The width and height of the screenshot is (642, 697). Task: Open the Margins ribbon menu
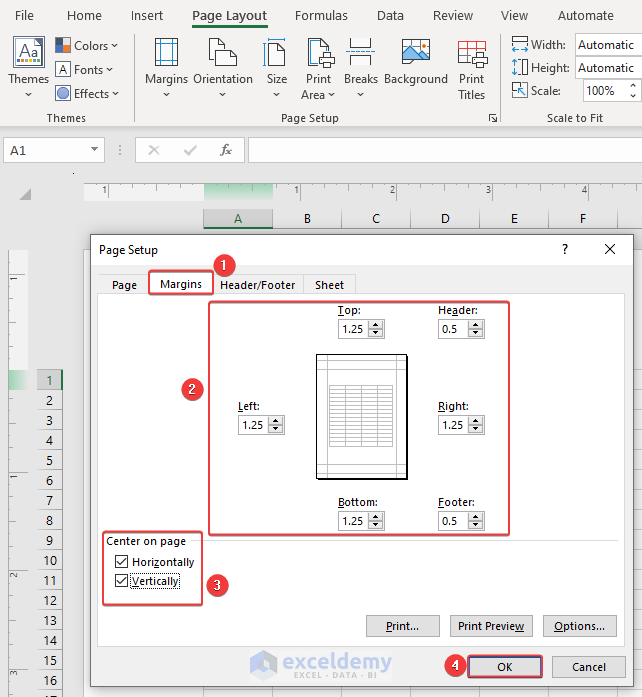tap(166, 66)
